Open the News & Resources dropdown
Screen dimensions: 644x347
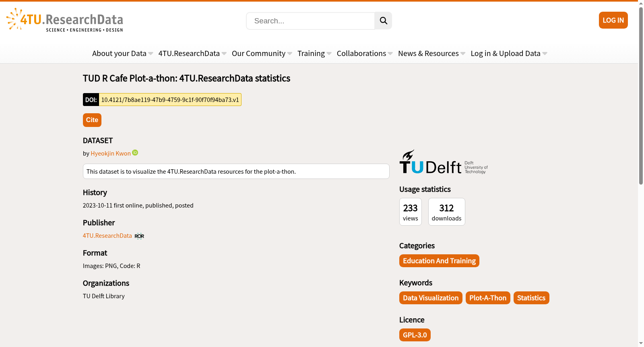point(431,53)
